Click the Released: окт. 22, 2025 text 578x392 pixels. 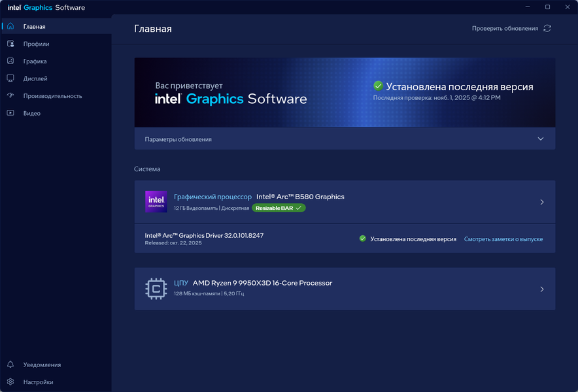173,243
